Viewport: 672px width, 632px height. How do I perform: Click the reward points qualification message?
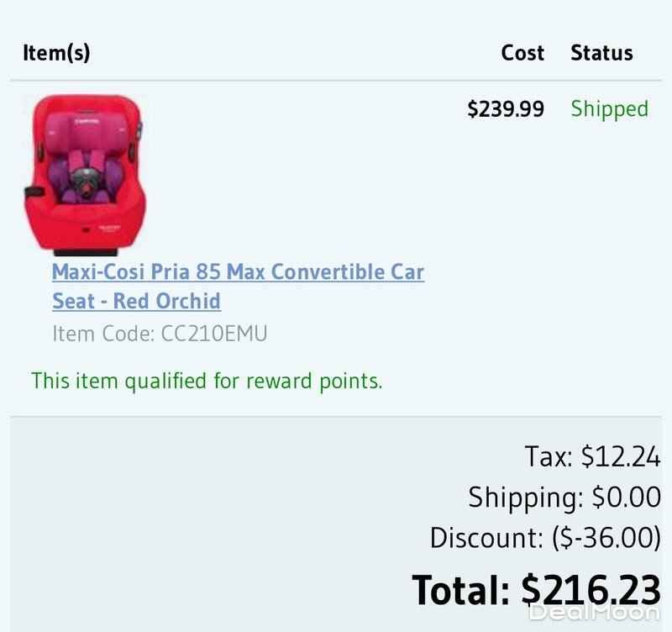coord(207,381)
